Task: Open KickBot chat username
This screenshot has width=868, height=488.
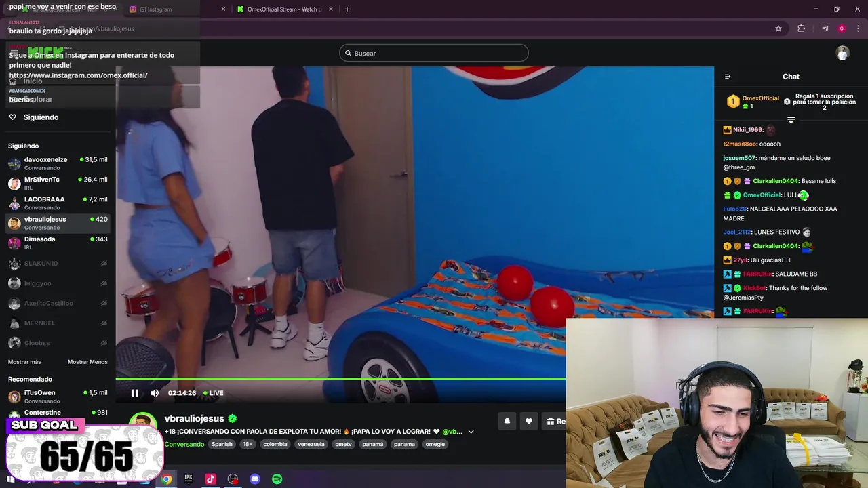Action: (x=754, y=288)
